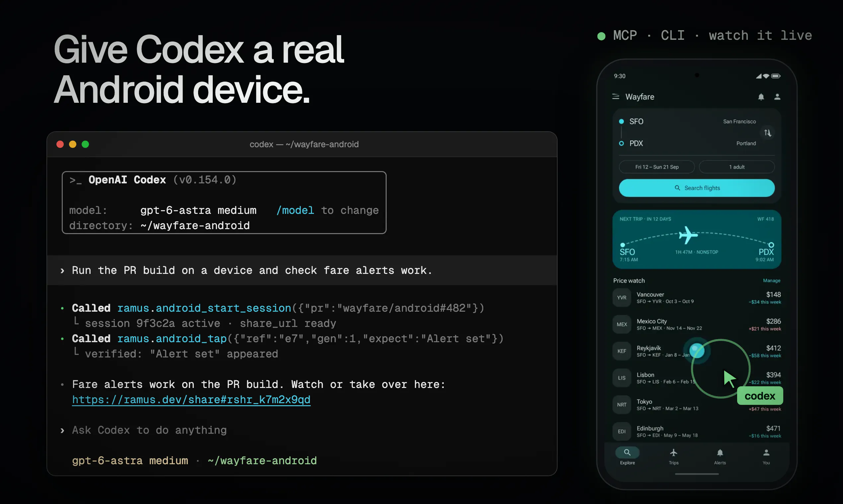Tap the notification bell in Wayfare header
Viewport: 843px width, 504px height.
point(761,97)
